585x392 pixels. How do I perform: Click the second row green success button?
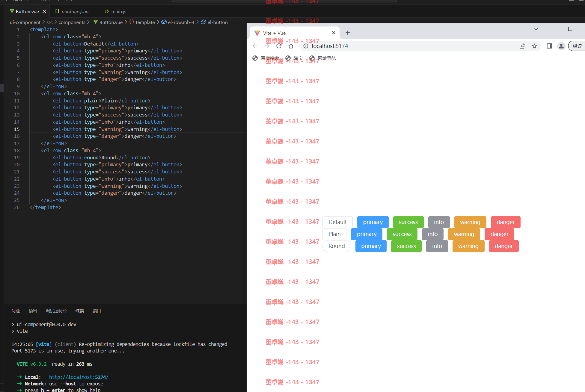coord(402,234)
